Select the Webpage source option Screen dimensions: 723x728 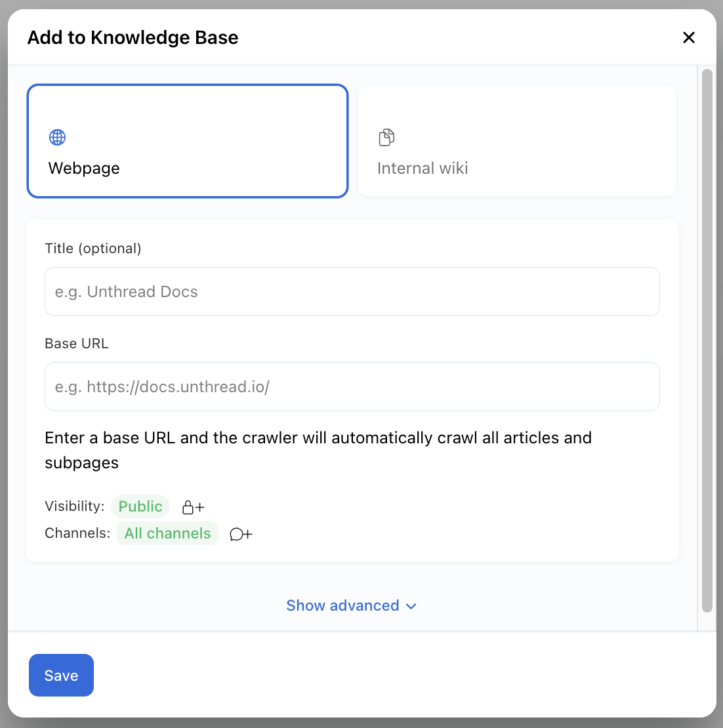tap(188, 141)
